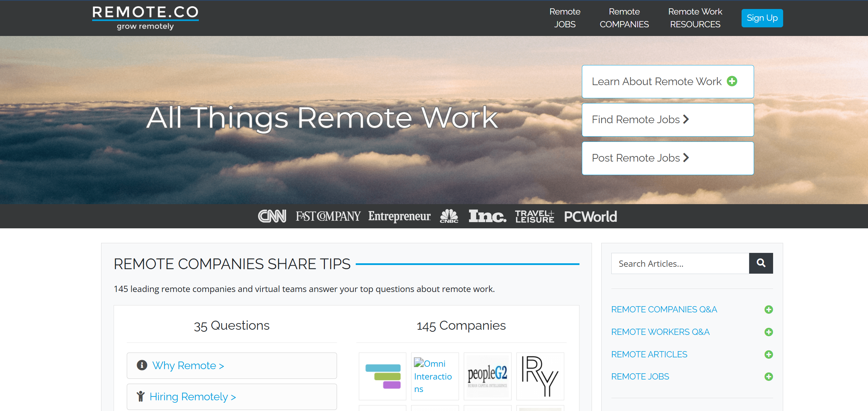The width and height of the screenshot is (868, 411).
Task: Click the info icon beside Why Remote
Action: (x=142, y=365)
